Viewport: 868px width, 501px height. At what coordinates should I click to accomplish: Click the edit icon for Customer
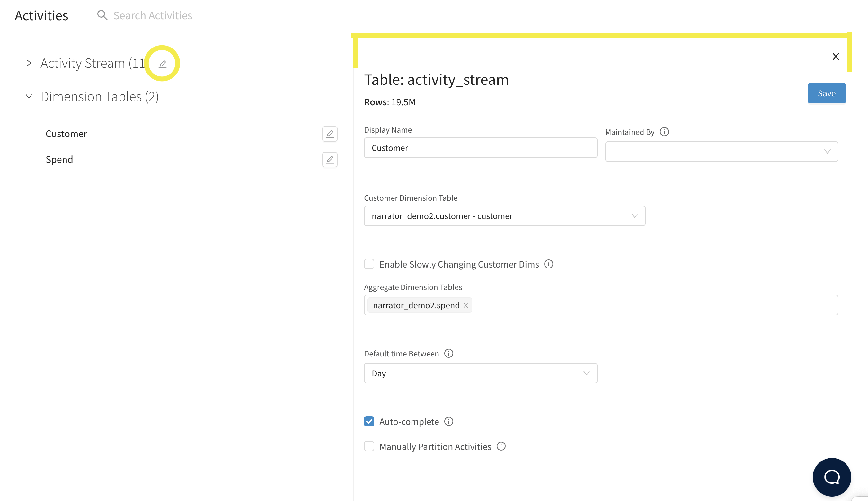329,134
